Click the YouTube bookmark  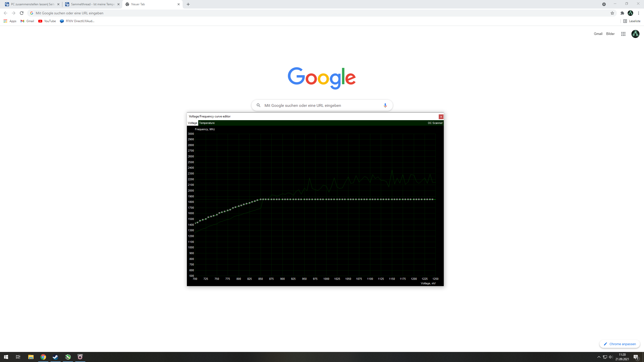[47, 21]
